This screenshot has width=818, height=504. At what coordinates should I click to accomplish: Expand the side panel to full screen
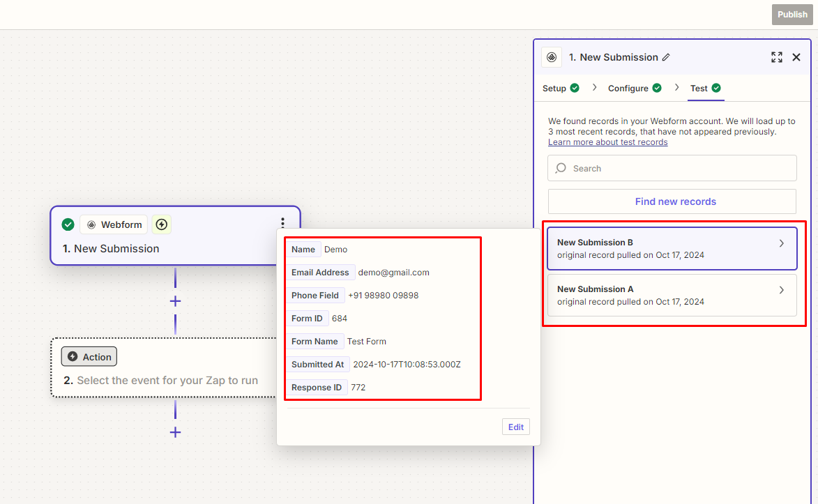(x=777, y=57)
